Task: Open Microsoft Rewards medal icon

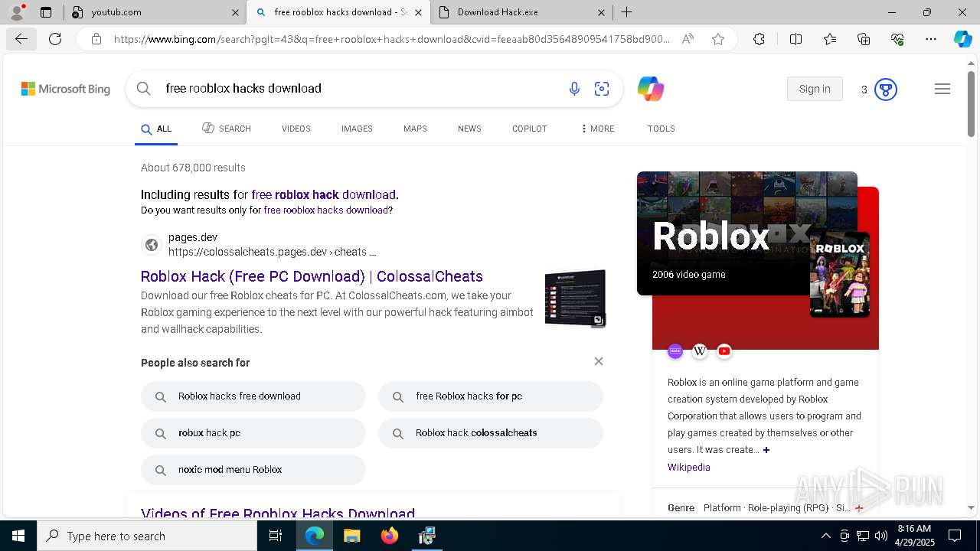Action: [x=885, y=90]
